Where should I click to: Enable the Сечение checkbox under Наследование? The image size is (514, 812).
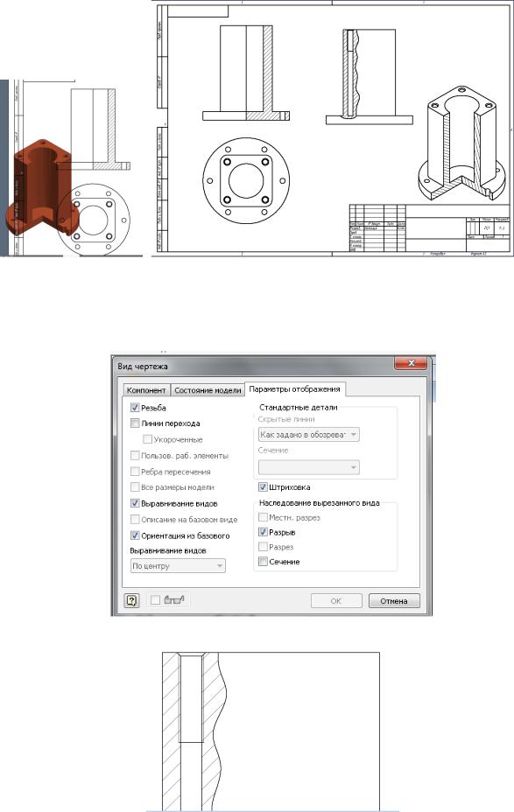(264, 562)
